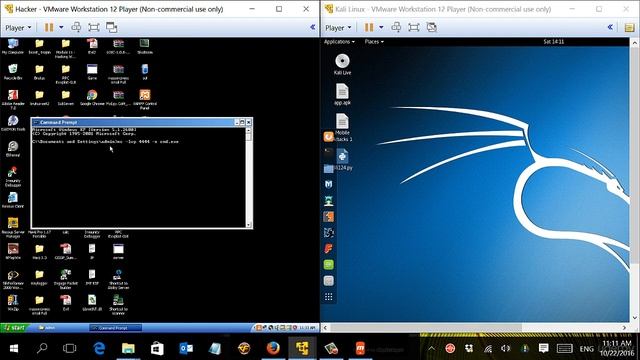The width and height of the screenshot is (640, 360).
Task: Open Player menu in Hacker VM window
Action: pos(18,28)
